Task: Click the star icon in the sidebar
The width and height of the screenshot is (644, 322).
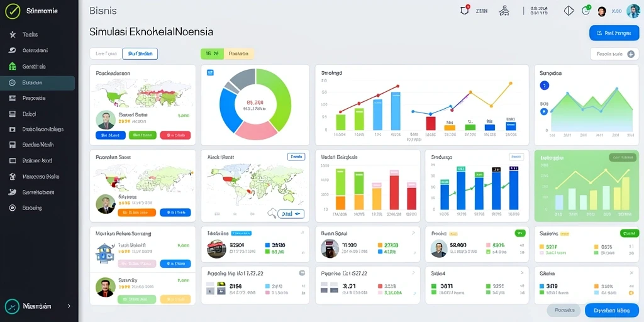Action: [x=13, y=35]
